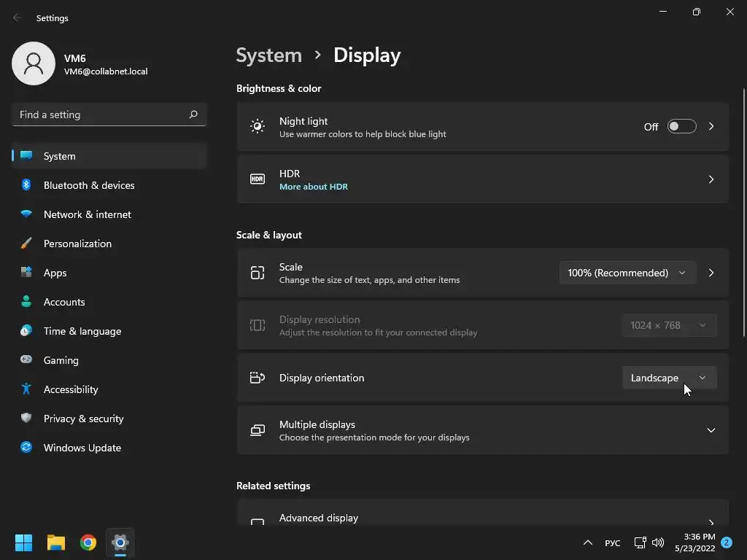Click the Display orientation icon
Screen dimensions: 747x560
(x=258, y=378)
